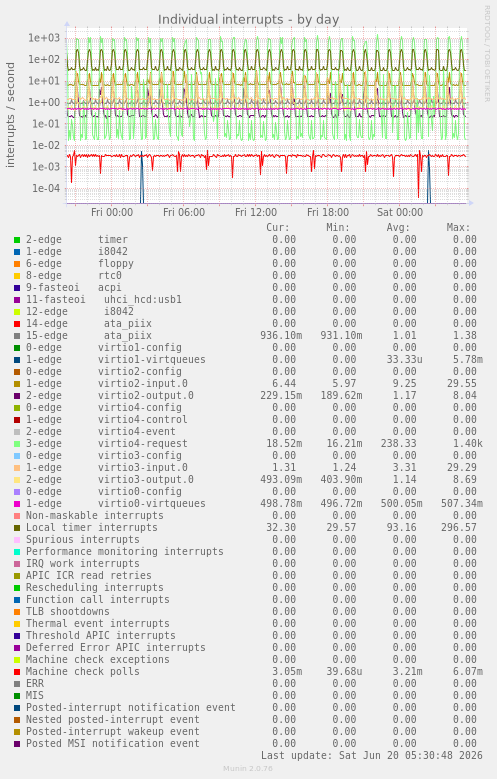Click the Local timer interrupts legend label
Viewport: 497px width, 779px height.
tap(91, 528)
